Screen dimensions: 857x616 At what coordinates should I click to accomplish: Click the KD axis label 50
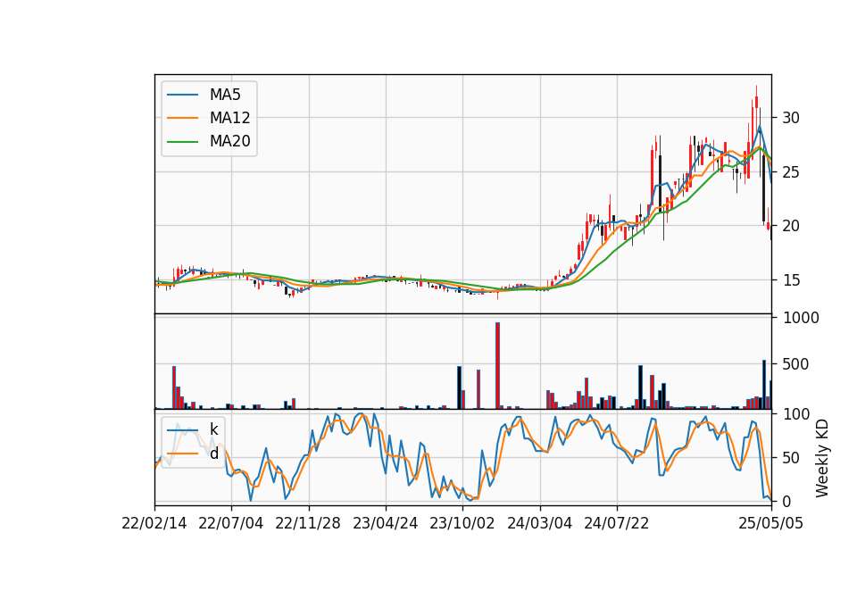click(791, 457)
